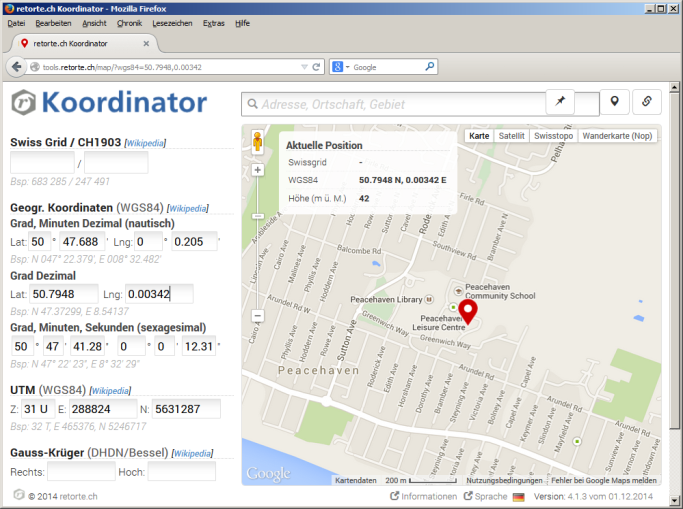
Task: Click the second Swiss Grid input field
Action: coord(116,162)
